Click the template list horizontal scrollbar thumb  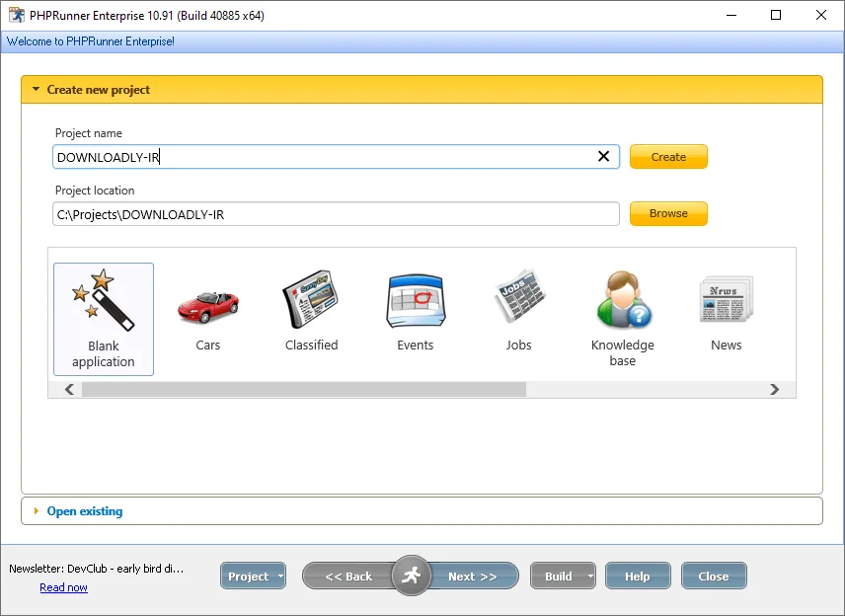(304, 389)
